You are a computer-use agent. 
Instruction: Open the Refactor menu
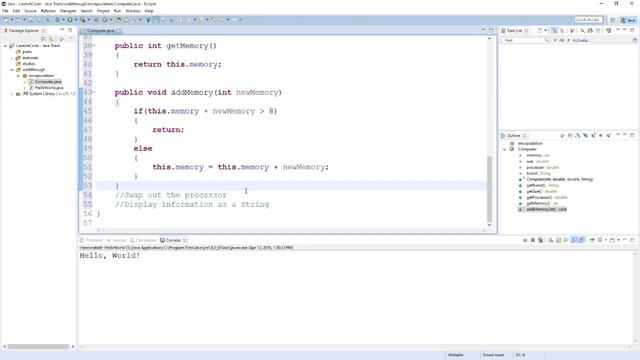(48, 11)
